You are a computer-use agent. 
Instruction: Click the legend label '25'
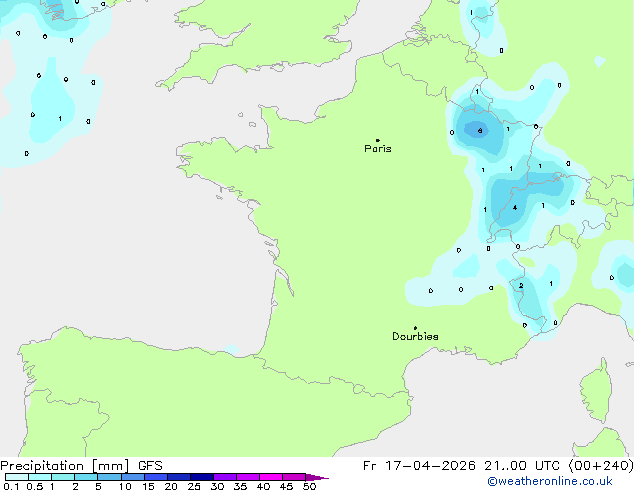[194, 486]
